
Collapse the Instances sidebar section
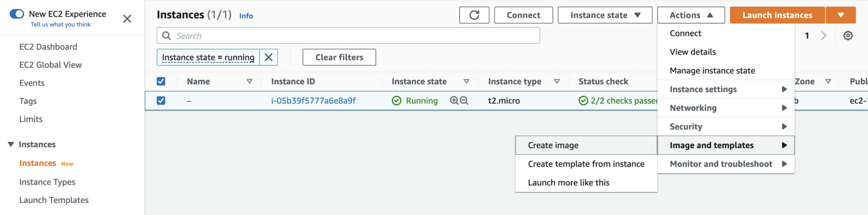(11, 144)
